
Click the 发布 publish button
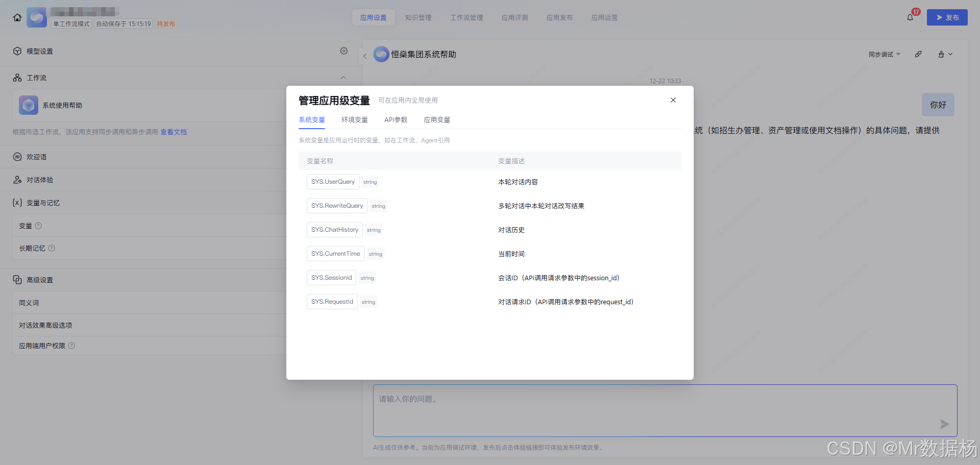click(947, 17)
